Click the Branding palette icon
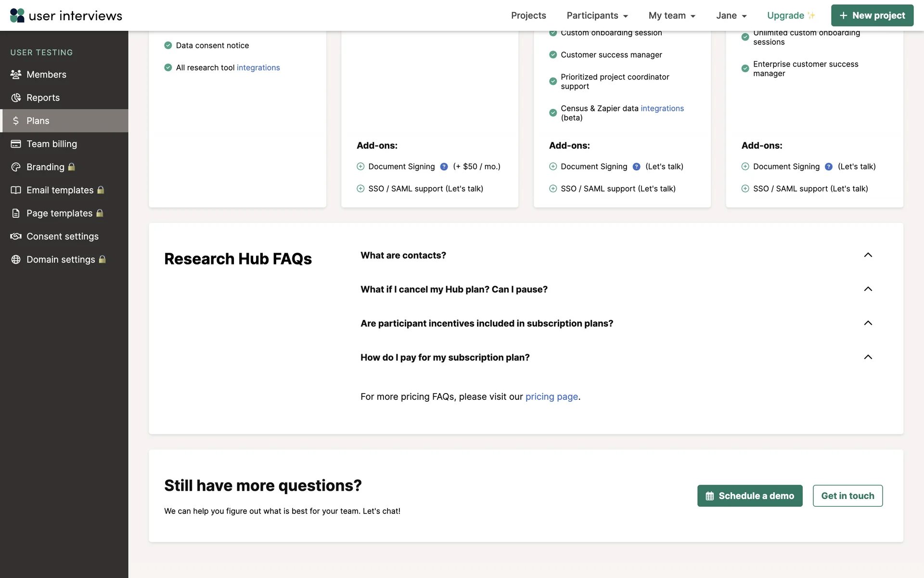The width and height of the screenshot is (924, 578). pyautogui.click(x=16, y=167)
